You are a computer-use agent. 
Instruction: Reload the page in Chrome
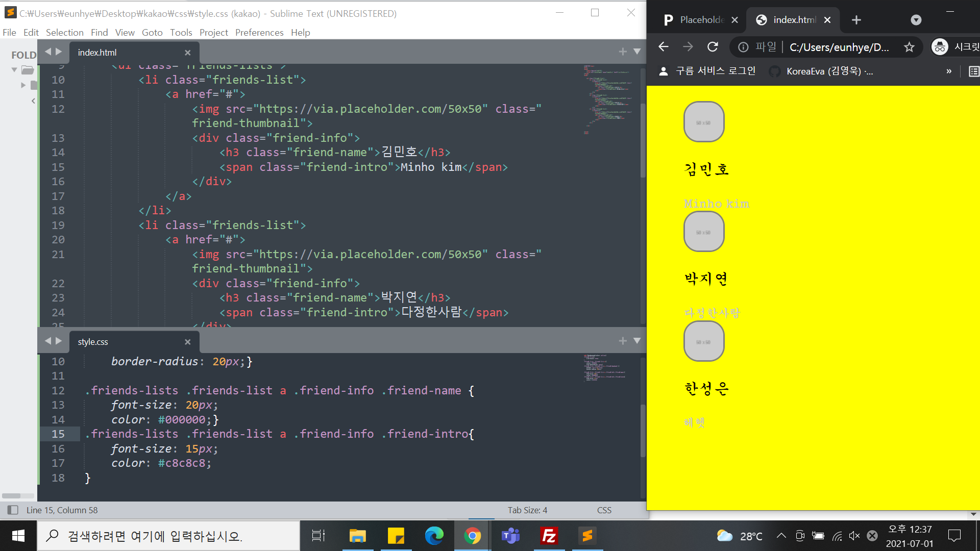click(713, 47)
